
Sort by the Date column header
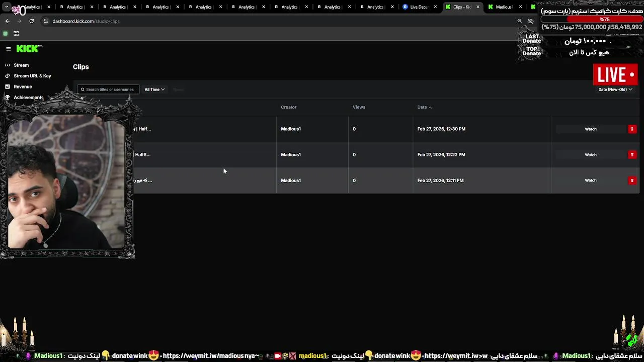(424, 107)
